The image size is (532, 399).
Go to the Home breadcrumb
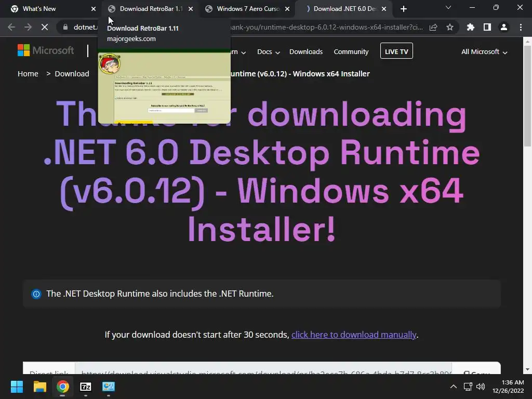[x=28, y=74]
